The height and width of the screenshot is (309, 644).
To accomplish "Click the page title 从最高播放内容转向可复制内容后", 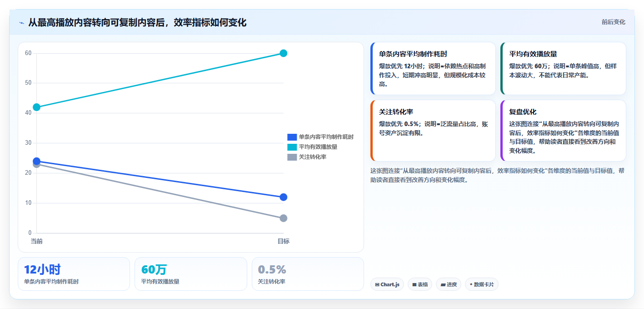I will click(97, 23).
